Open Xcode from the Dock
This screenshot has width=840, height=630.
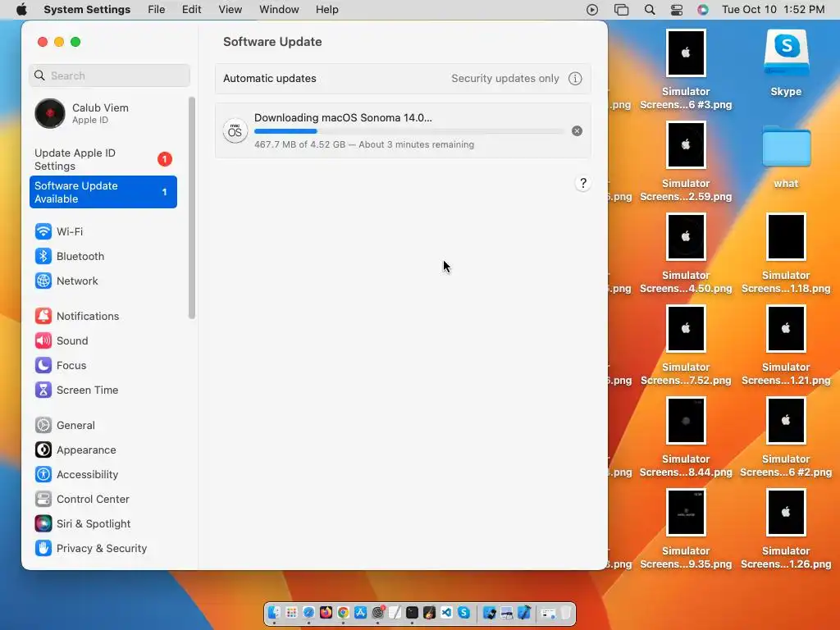523,612
